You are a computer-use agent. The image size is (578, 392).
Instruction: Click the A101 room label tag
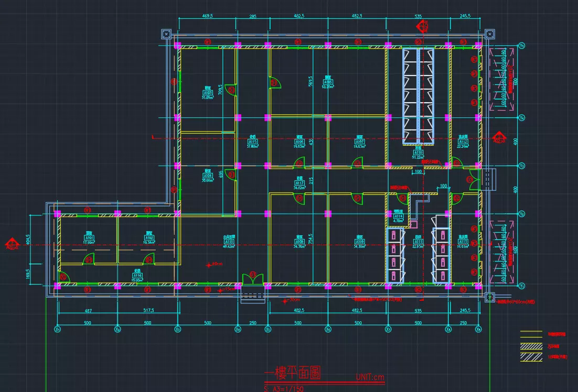click(89, 237)
